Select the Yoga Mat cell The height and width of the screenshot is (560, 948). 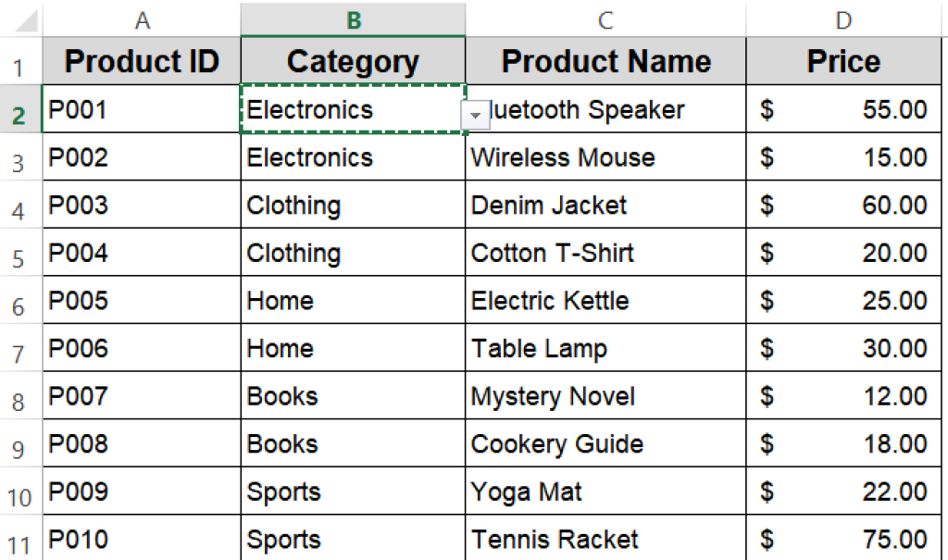coord(605,492)
